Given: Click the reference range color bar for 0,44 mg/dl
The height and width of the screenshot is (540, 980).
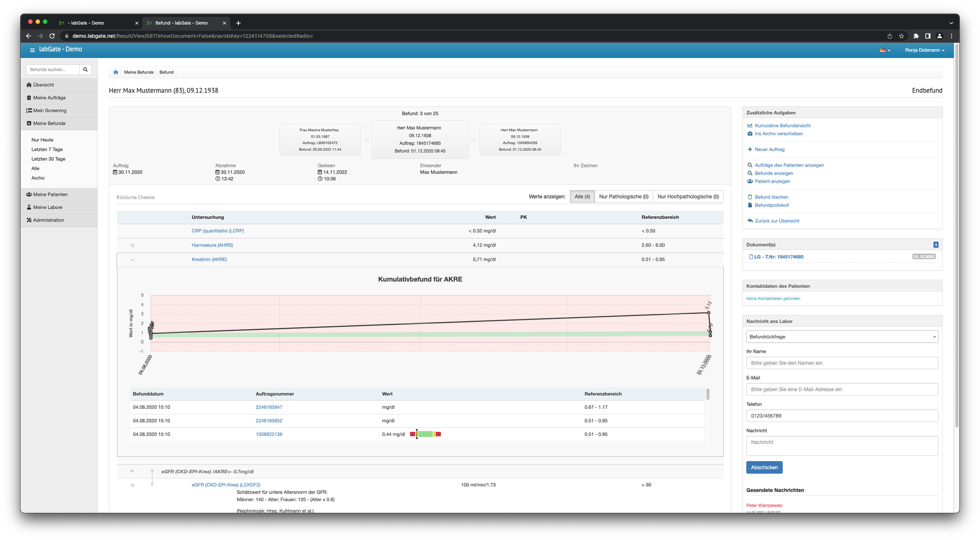Looking at the screenshot, I should coord(425,434).
